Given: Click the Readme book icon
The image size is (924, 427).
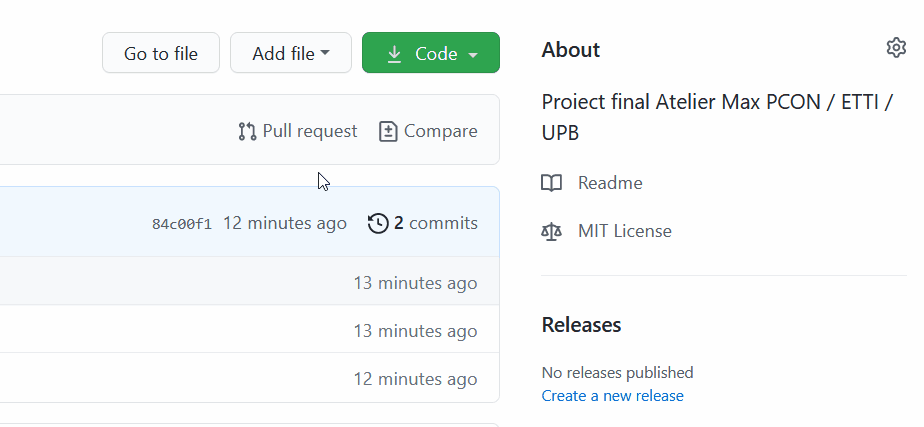Looking at the screenshot, I should click(x=551, y=183).
